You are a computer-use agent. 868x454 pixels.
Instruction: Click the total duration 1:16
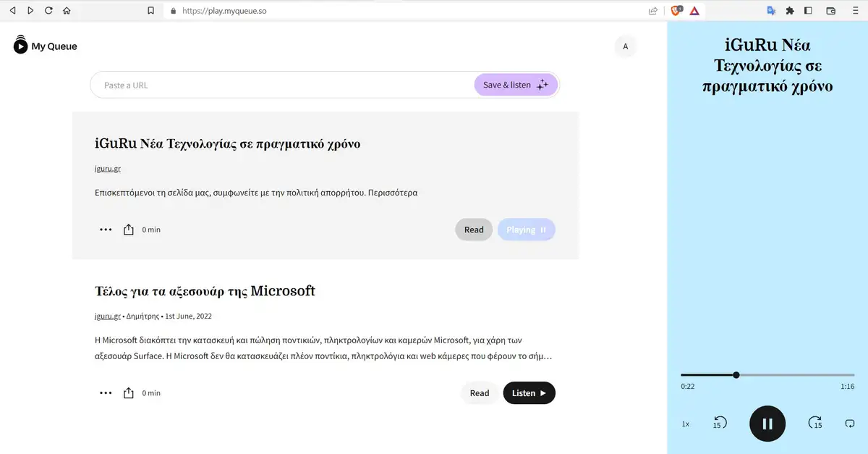[847, 387]
